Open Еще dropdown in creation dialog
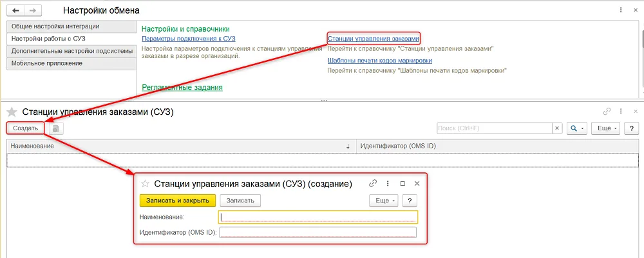The height and width of the screenshot is (258, 644). (x=384, y=201)
